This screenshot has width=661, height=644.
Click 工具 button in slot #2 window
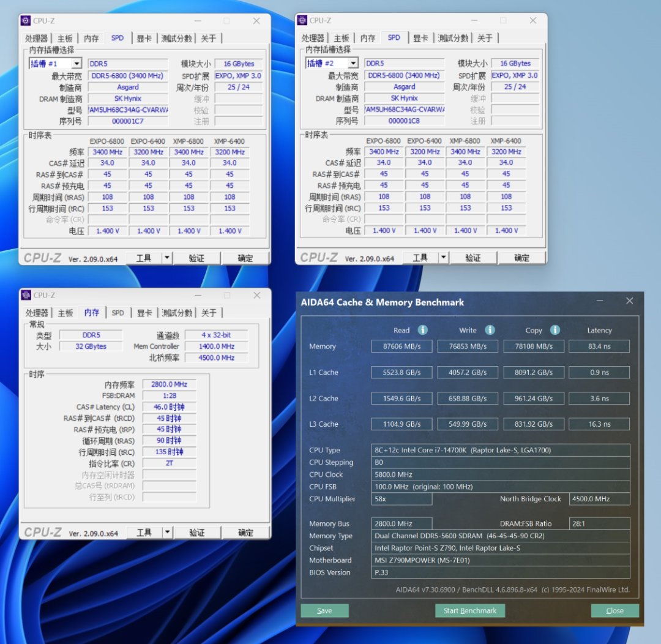(x=420, y=257)
